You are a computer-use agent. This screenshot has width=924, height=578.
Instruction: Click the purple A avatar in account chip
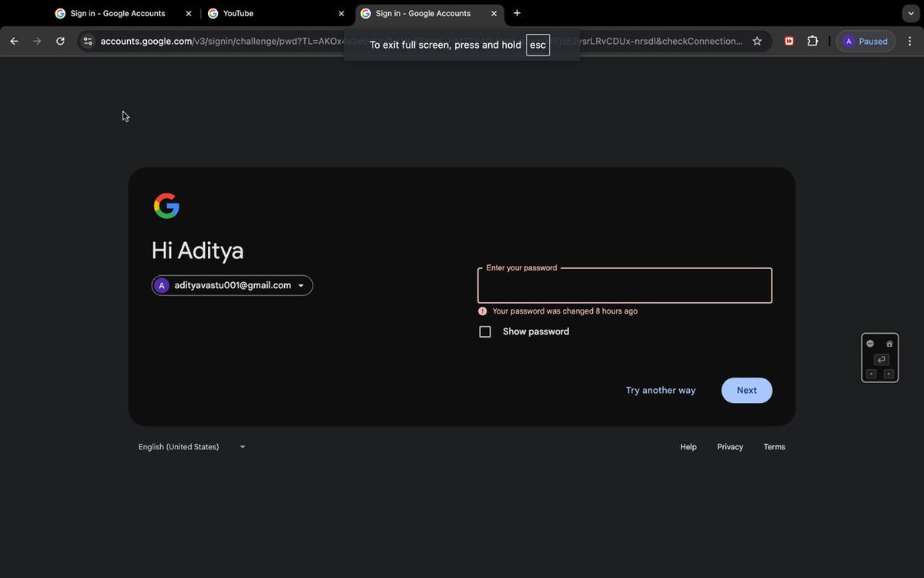click(x=162, y=285)
